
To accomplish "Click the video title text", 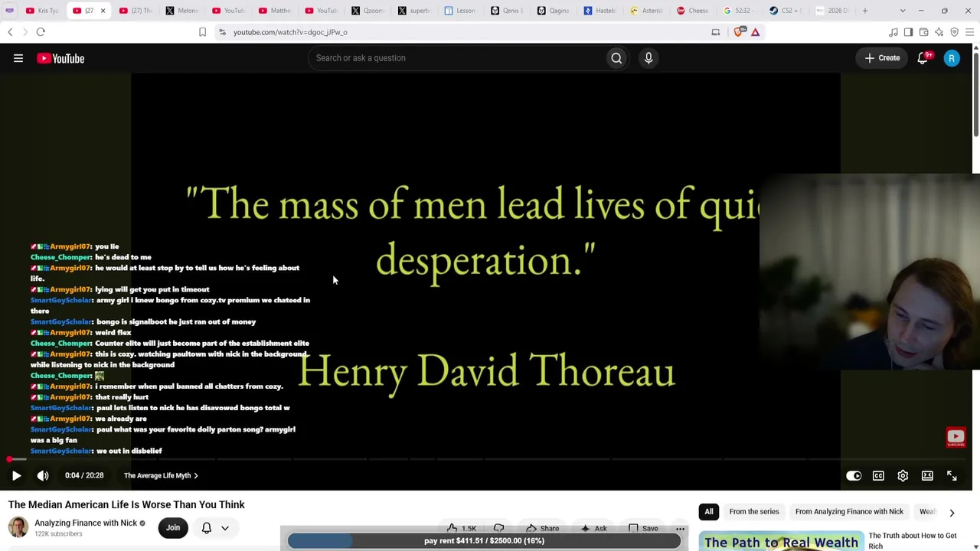I will pyautogui.click(x=126, y=505).
